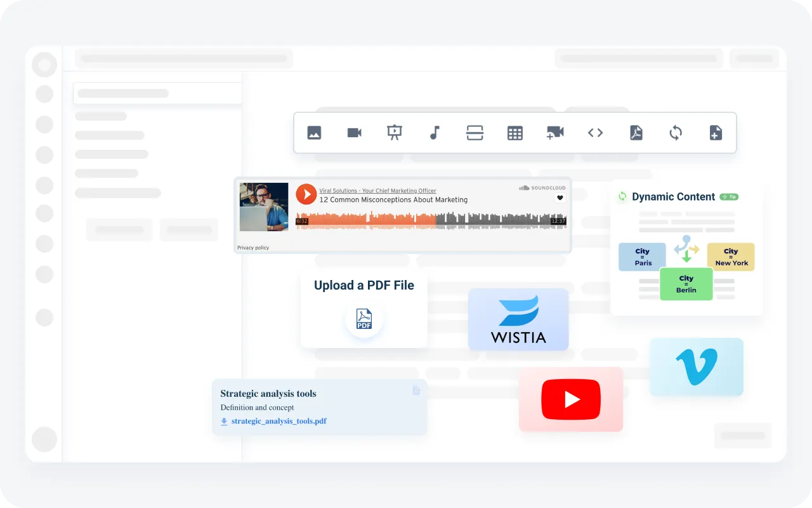Download strategic_analysis_tools.pdf file
The height and width of the screenshot is (508, 812).
point(278,421)
